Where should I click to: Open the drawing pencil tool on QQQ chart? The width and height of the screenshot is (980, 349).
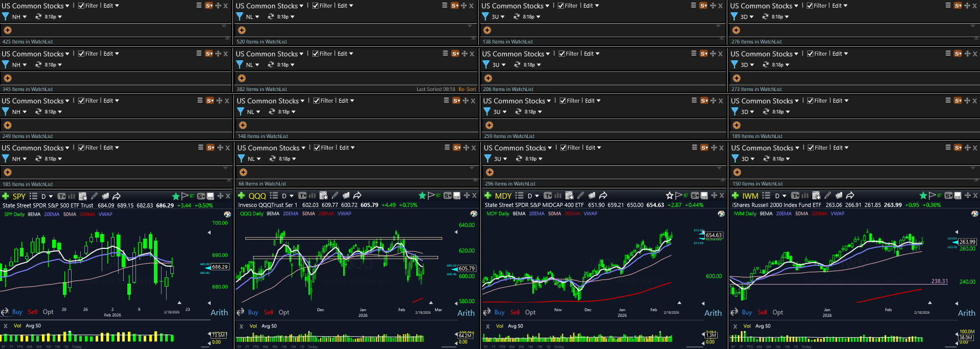pos(335,196)
